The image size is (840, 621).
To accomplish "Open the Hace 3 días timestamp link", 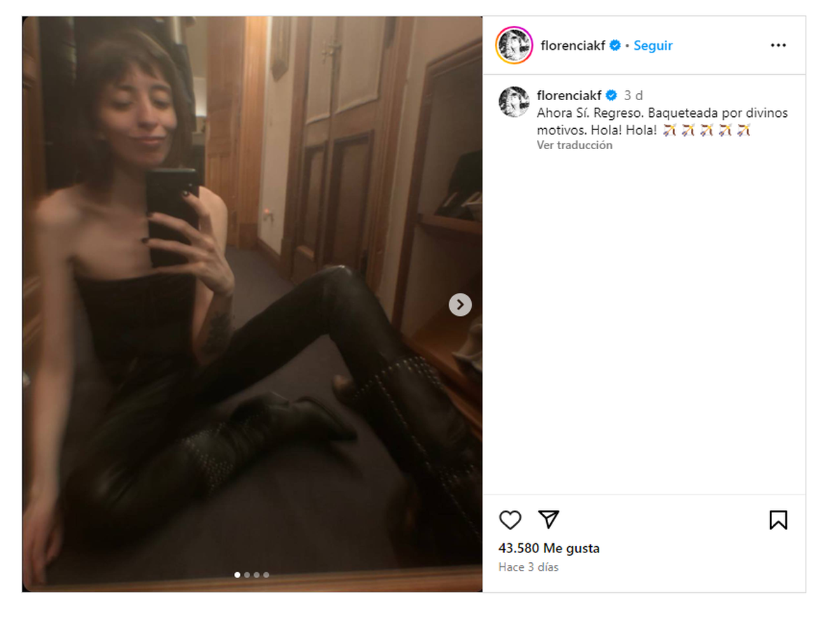I will (528, 567).
